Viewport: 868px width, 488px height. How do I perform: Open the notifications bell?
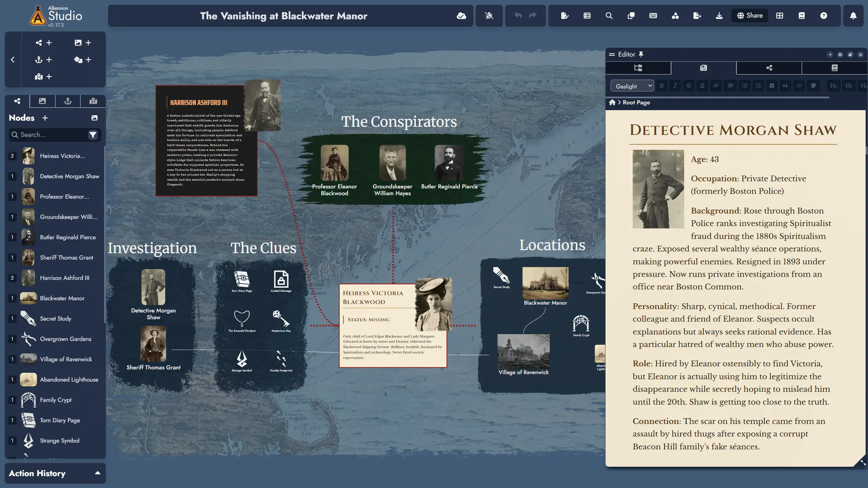(x=853, y=16)
